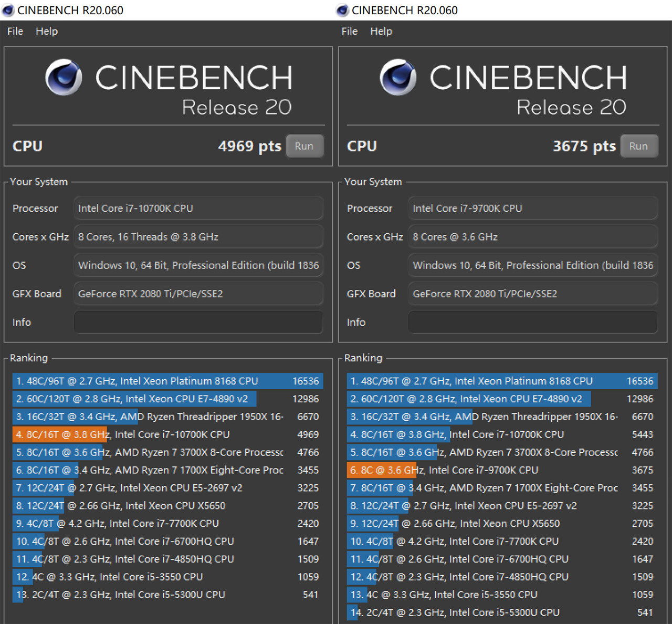Click GFX Board field in the right window

click(532, 294)
